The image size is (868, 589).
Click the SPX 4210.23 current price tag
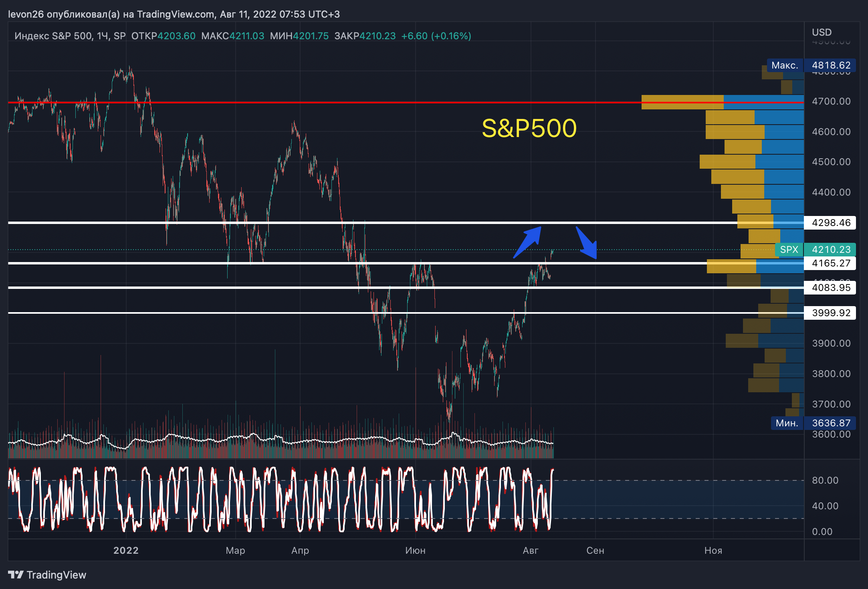click(x=816, y=250)
